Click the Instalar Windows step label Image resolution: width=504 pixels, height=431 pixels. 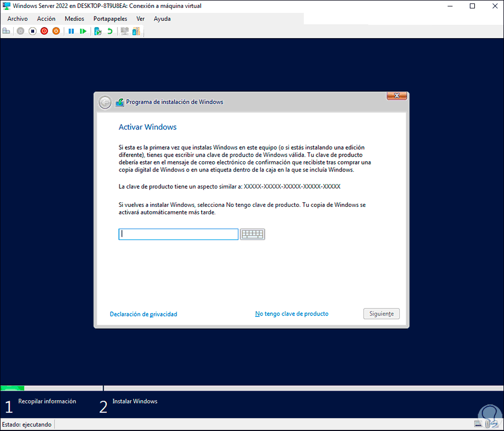135,401
